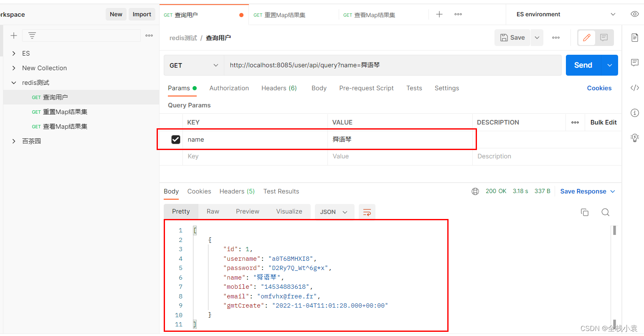Image resolution: width=644 pixels, height=336 pixels.
Task: Open params table column options ellipsis
Action: coord(575,122)
